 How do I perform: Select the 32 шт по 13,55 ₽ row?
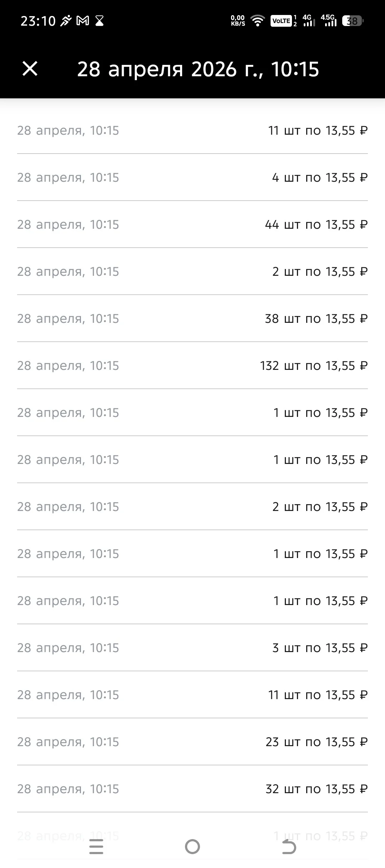click(x=192, y=789)
